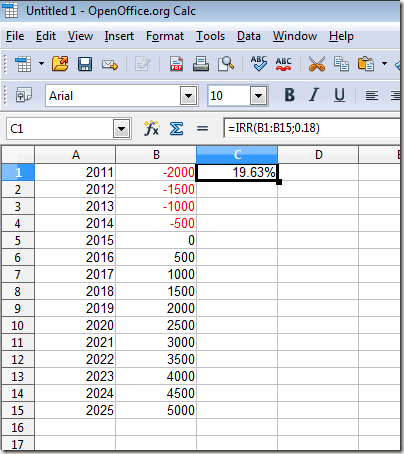Viewport: 404px width, 454px height.
Task: Select cell containing 2011
Action: pyautogui.click(x=75, y=172)
